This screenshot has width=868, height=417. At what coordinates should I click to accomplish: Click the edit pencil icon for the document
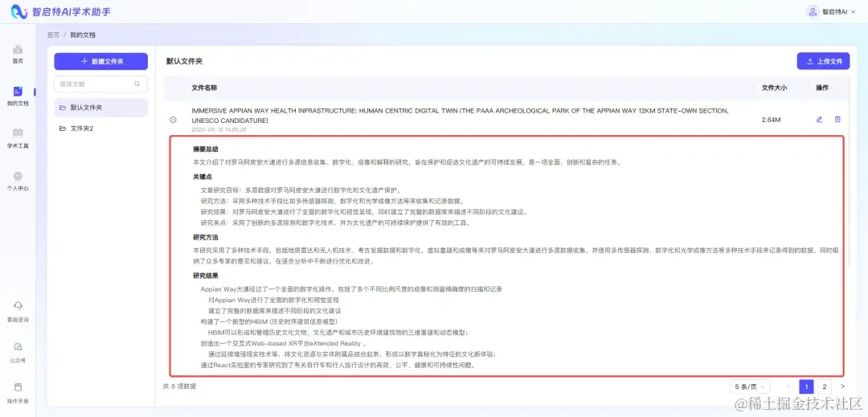pos(819,120)
